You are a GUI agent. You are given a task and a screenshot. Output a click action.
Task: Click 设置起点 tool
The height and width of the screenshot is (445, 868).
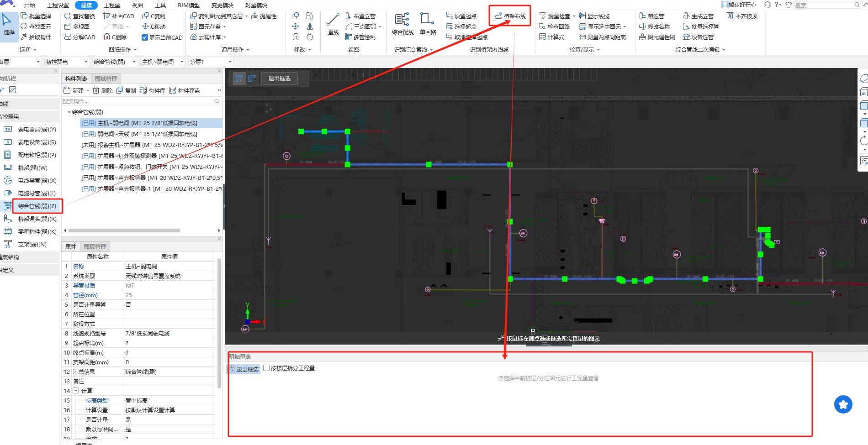pos(461,16)
